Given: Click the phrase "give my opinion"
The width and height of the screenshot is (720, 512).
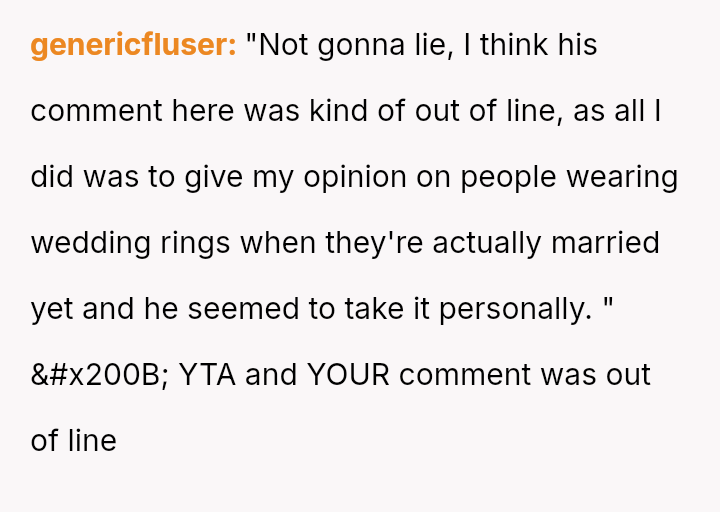Looking at the screenshot, I should tap(296, 177).
